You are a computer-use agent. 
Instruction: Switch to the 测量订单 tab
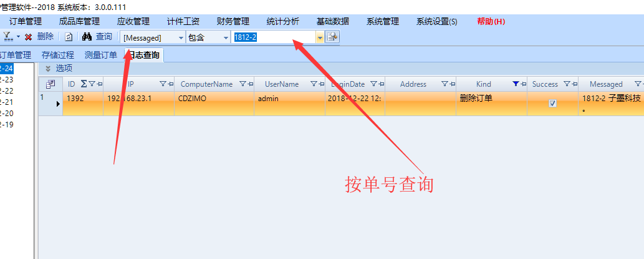[x=100, y=55]
